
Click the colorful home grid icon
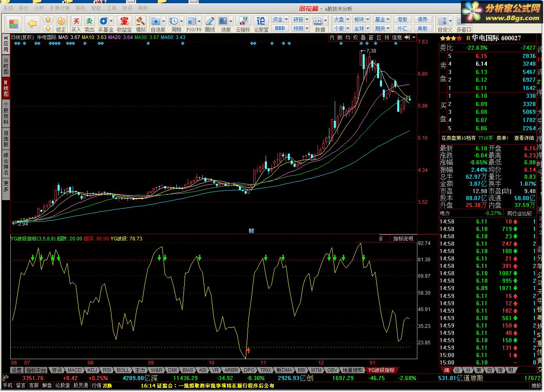point(14,24)
